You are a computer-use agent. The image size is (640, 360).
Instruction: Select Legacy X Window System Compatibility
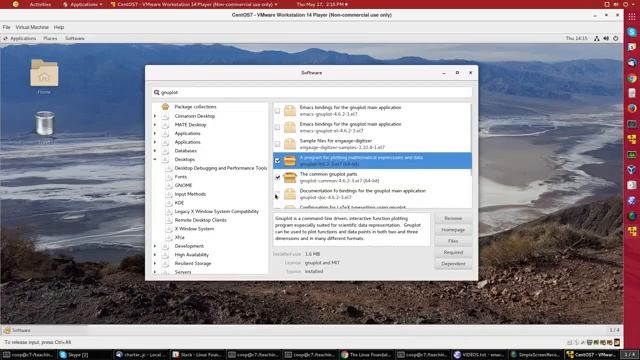[x=217, y=211]
